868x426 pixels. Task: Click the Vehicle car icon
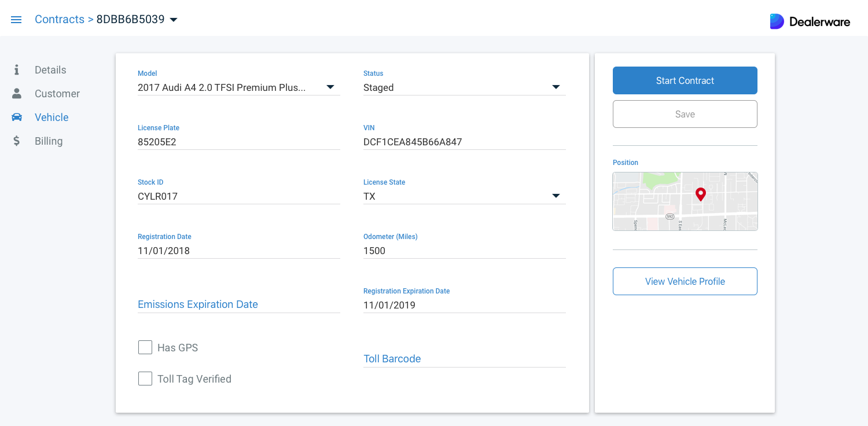pyautogui.click(x=17, y=117)
